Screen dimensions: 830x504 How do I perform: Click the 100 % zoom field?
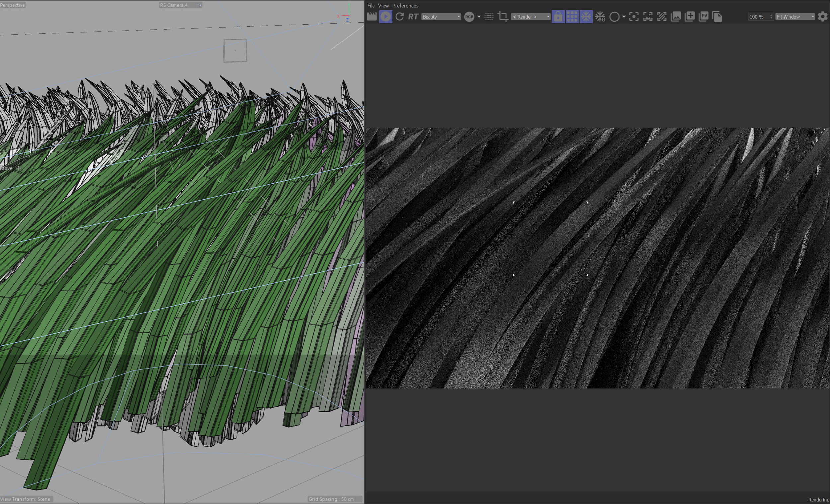point(758,17)
